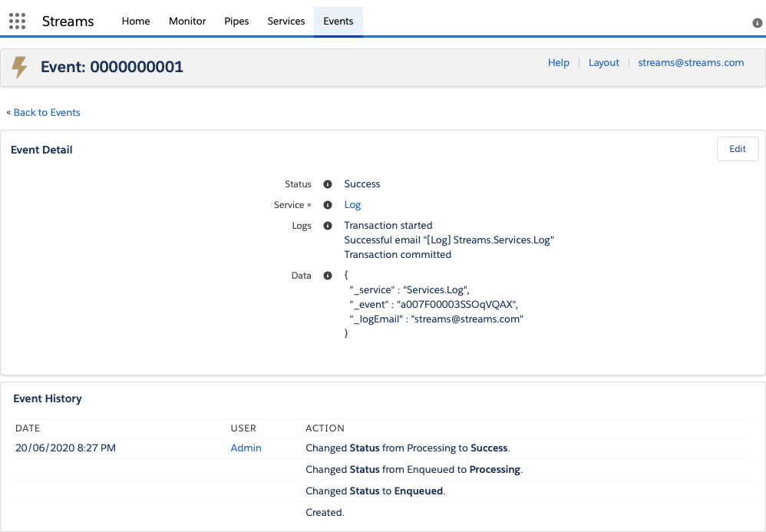Click the Service » field label
766x532 pixels.
292,205
